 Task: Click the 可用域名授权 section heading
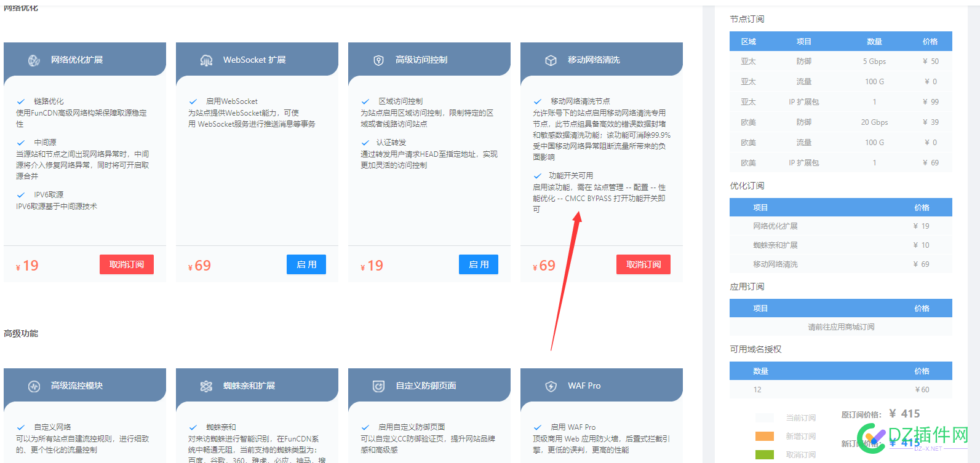pos(755,349)
